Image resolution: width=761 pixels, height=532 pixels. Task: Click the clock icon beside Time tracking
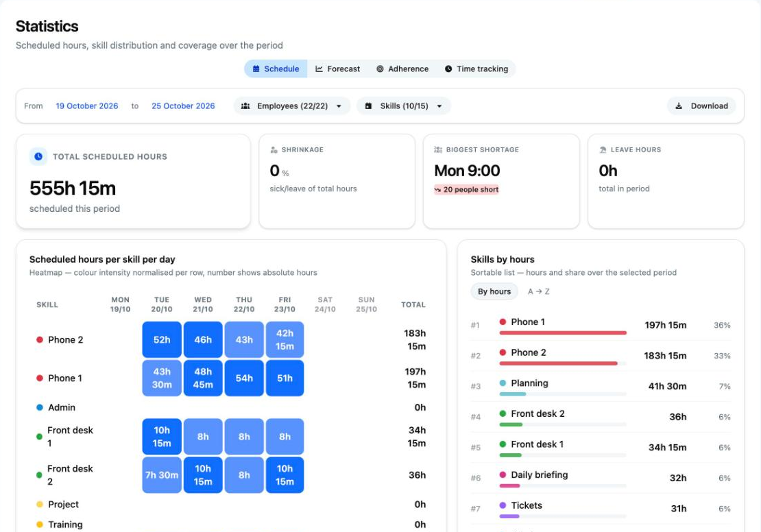point(448,69)
